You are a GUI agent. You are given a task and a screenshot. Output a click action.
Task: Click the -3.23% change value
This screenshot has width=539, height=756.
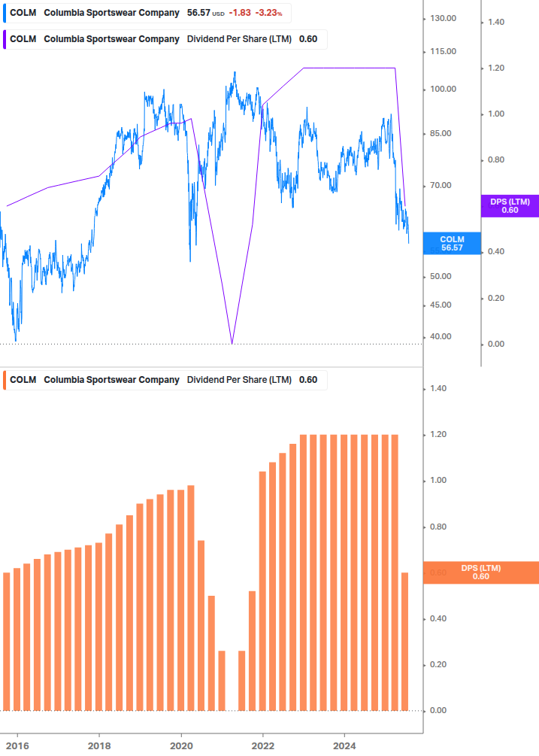coord(269,13)
